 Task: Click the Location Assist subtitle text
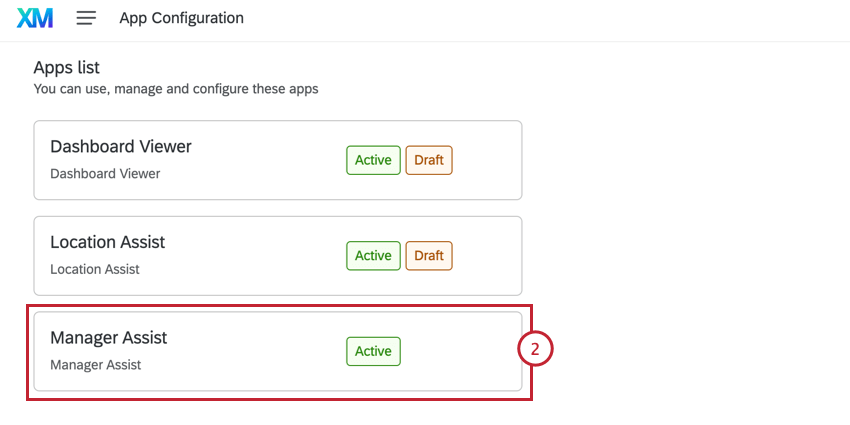tap(95, 269)
